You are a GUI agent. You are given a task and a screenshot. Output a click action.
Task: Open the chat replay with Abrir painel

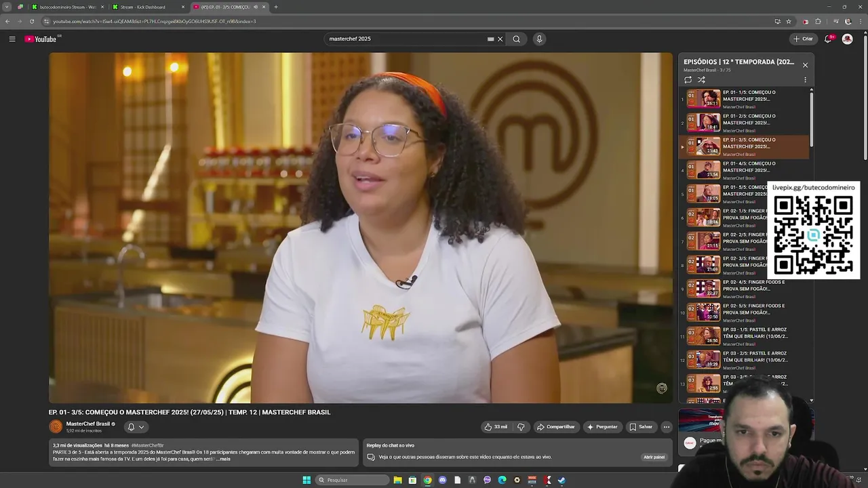(654, 457)
